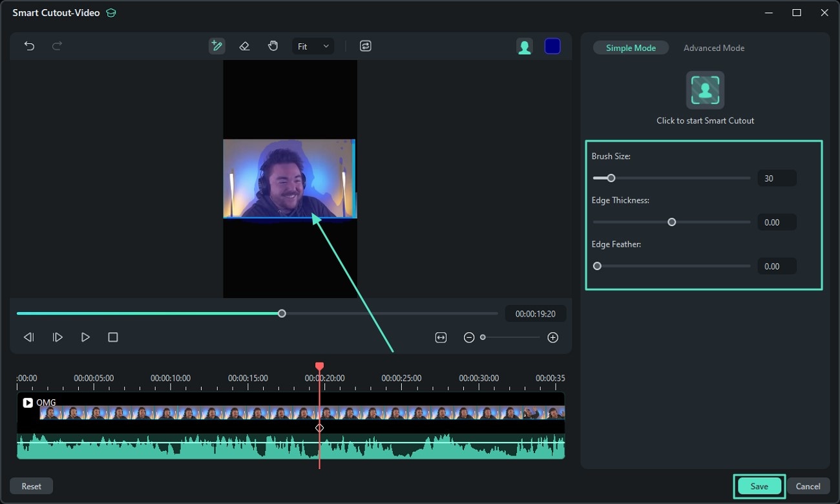Click the video preview frame of the man
Viewport: 840px width, 504px height.
point(289,178)
